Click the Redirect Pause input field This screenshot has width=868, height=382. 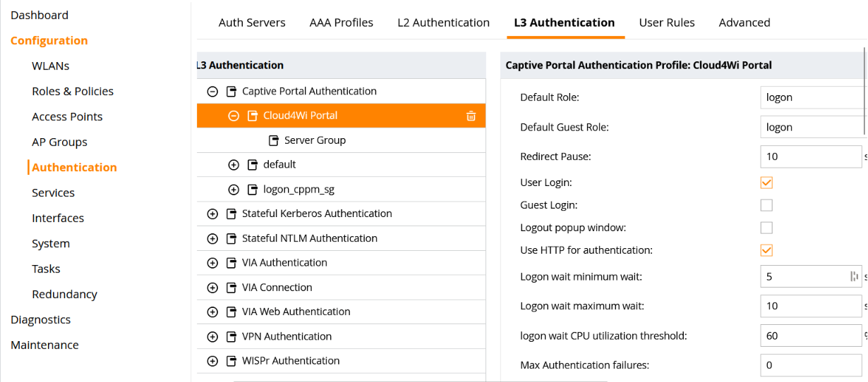point(810,156)
